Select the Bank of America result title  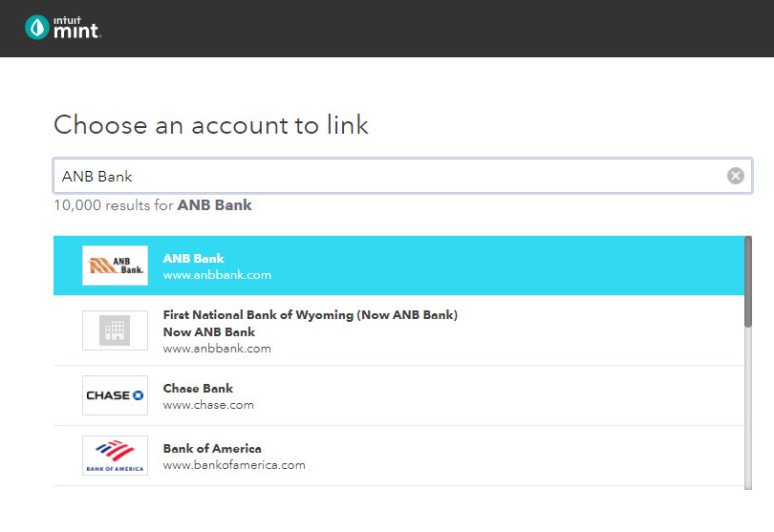click(x=212, y=448)
